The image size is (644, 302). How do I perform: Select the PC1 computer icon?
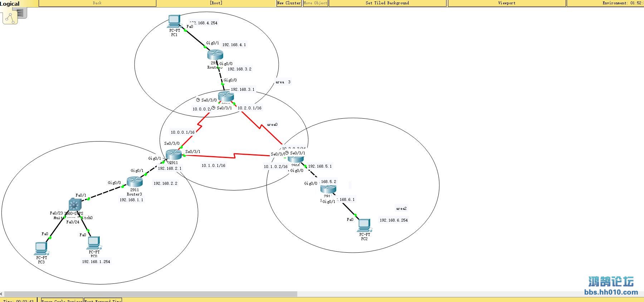click(174, 21)
